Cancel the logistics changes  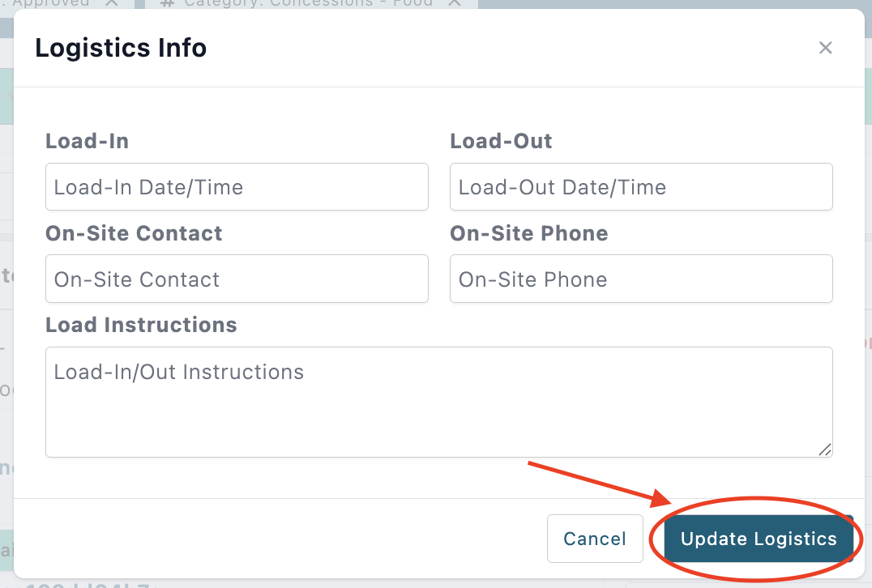coord(595,539)
